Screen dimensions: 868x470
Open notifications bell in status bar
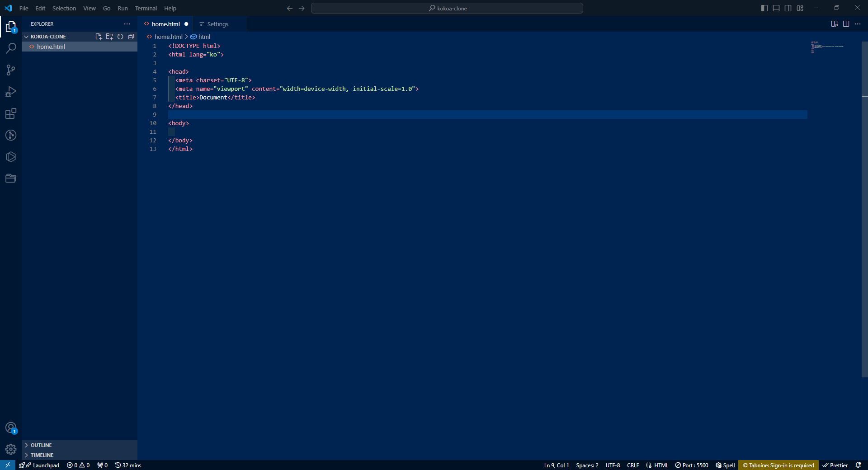click(x=858, y=465)
